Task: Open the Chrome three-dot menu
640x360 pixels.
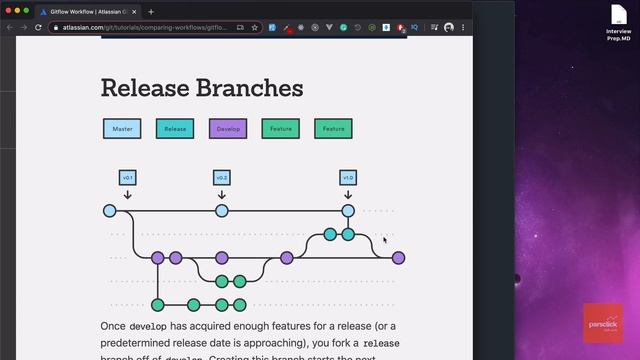Action: click(463, 27)
